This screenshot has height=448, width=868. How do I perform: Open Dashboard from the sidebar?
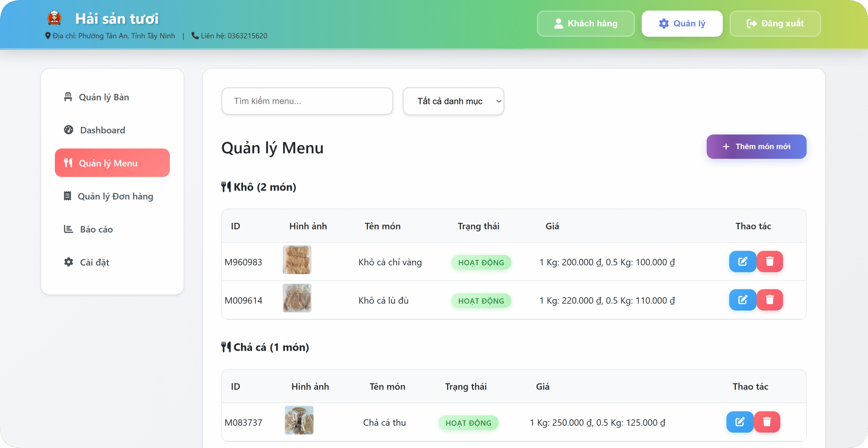[x=102, y=130]
